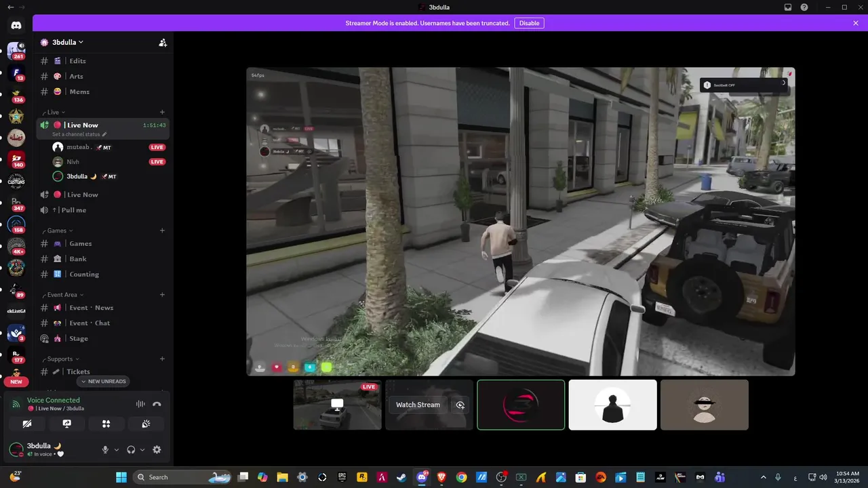Open Steam from the taskbar

(401, 477)
